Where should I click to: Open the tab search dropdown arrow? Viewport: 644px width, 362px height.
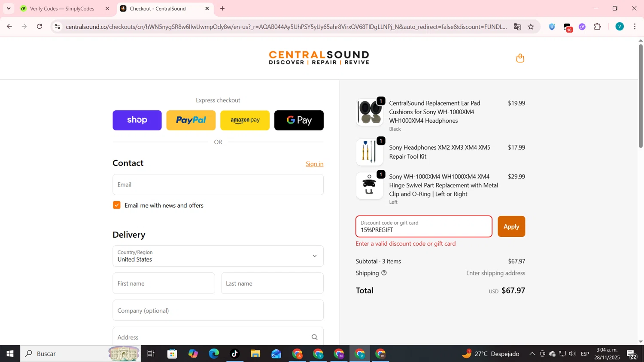(x=9, y=9)
